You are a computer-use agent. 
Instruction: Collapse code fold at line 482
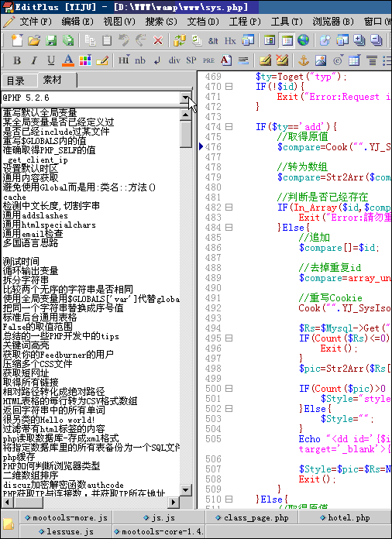click(229, 208)
